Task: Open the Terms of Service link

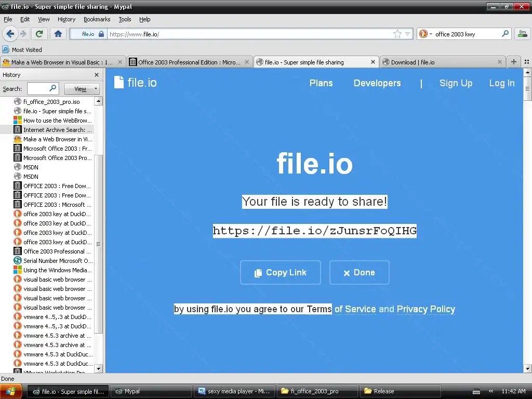Action: click(x=341, y=309)
